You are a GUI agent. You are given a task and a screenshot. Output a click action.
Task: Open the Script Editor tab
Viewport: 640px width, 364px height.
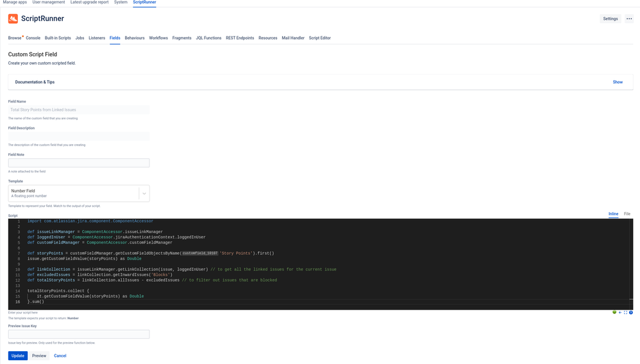coord(319,38)
